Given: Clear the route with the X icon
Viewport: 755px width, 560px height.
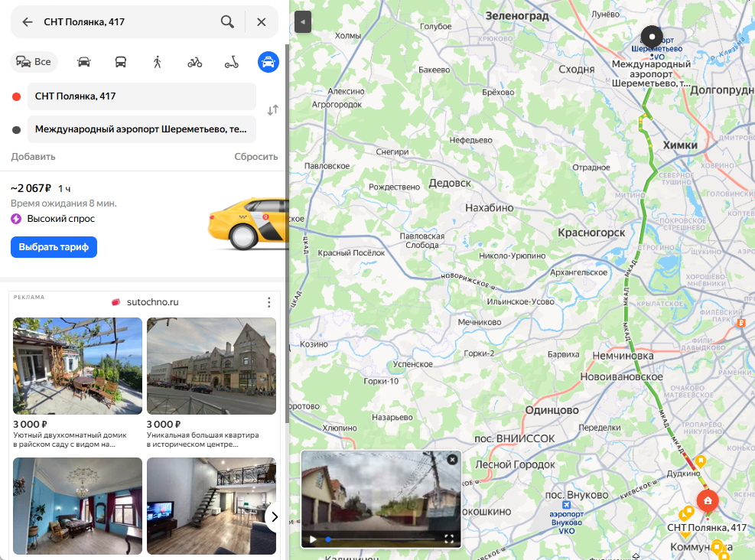Looking at the screenshot, I should (262, 22).
